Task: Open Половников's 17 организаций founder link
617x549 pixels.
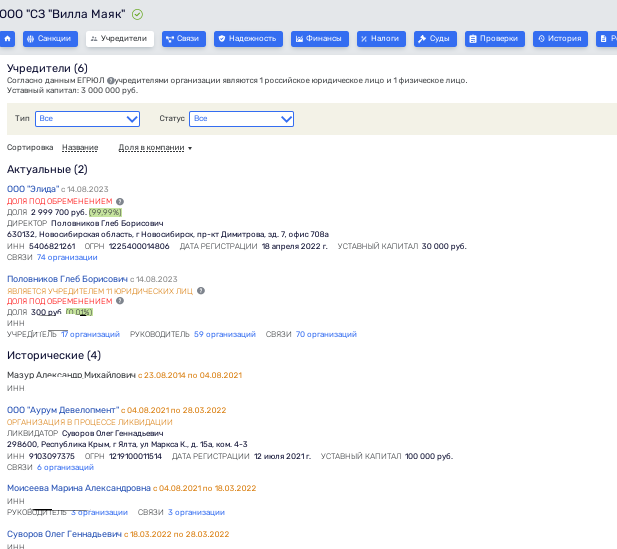Action: pos(90,334)
